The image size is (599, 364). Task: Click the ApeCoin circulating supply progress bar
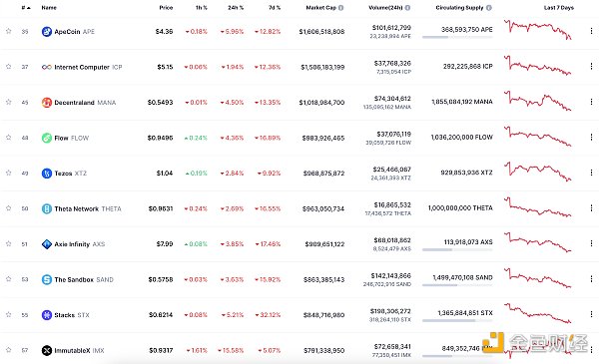coord(457,37)
